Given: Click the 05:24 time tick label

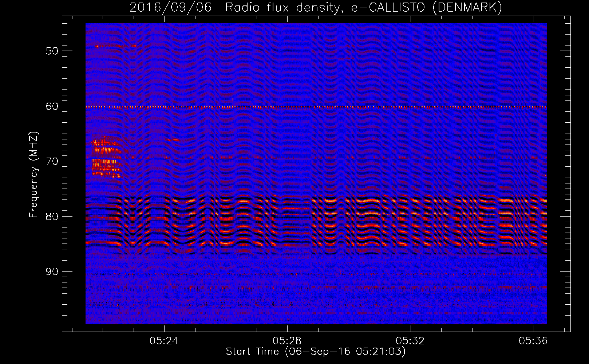Looking at the screenshot, I should point(164,341).
